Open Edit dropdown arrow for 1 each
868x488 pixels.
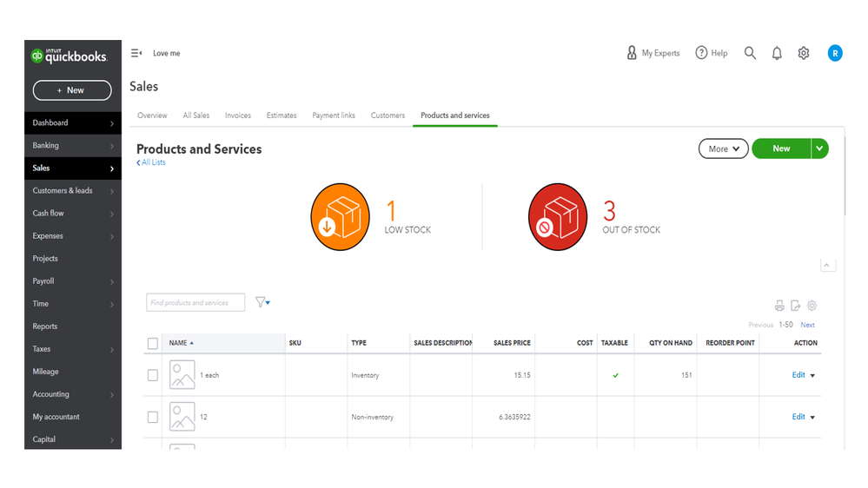click(813, 376)
